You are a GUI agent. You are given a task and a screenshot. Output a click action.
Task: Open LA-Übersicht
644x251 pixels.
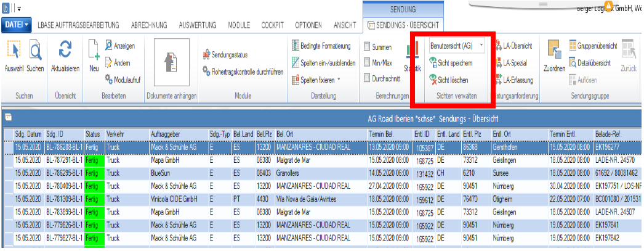click(514, 46)
